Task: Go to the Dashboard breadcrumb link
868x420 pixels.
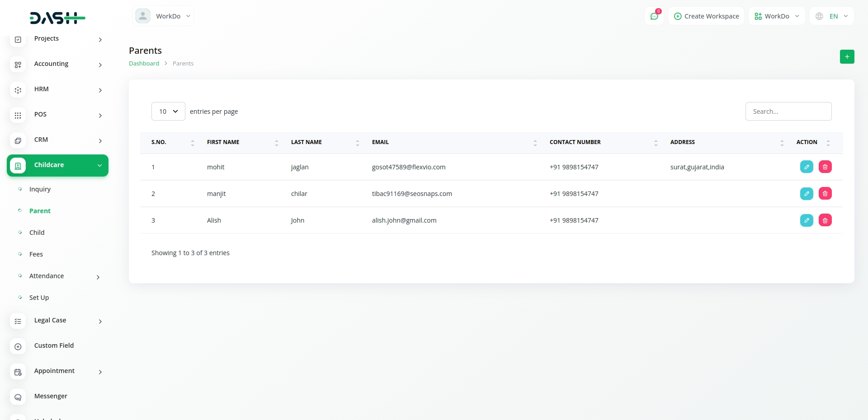Action: [x=144, y=64]
